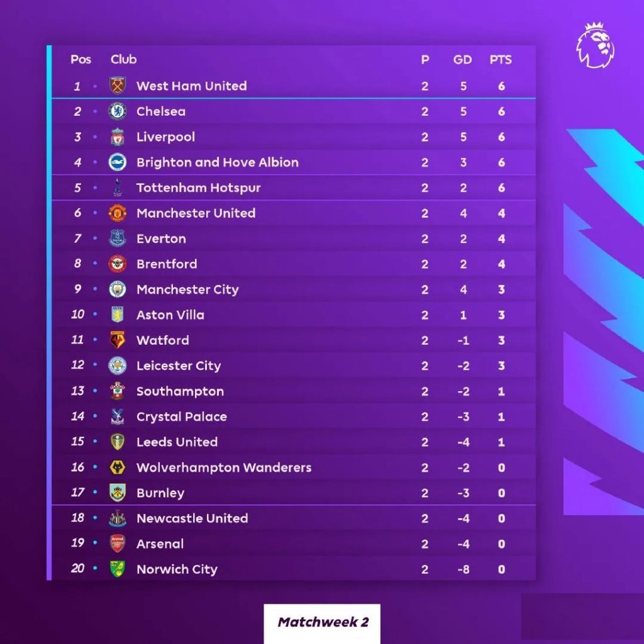Click the GD column header
Screen dimensions: 644x644
point(462,60)
